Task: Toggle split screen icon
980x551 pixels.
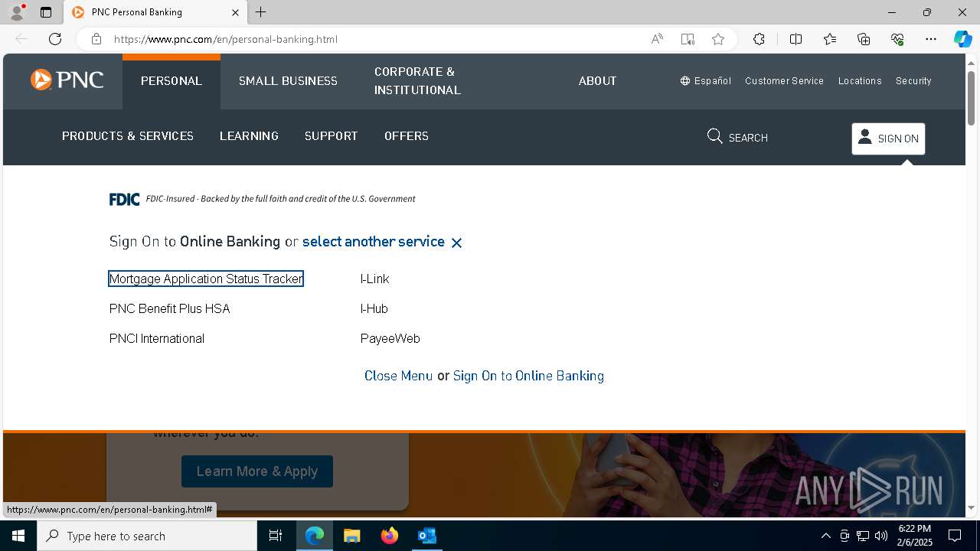Action: click(x=795, y=39)
